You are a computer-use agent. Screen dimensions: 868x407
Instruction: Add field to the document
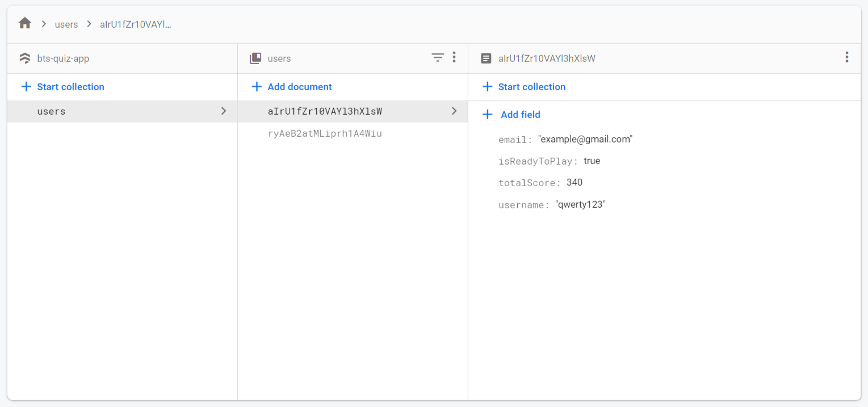[511, 115]
